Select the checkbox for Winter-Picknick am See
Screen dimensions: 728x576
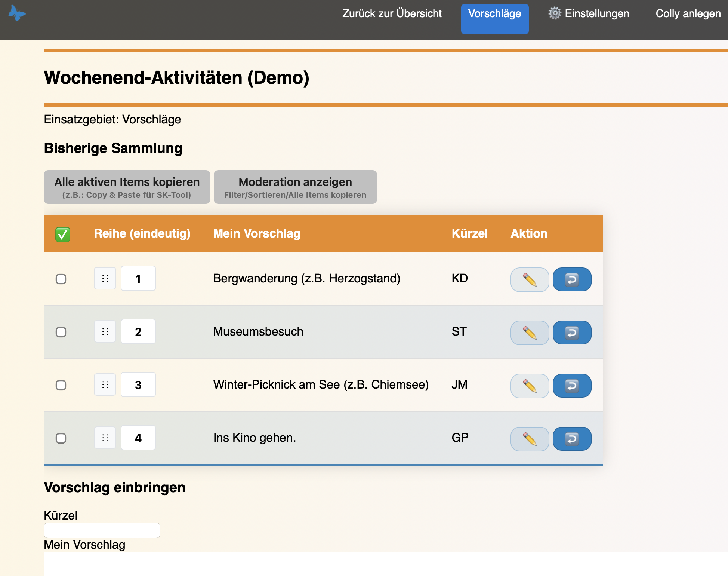(x=61, y=385)
